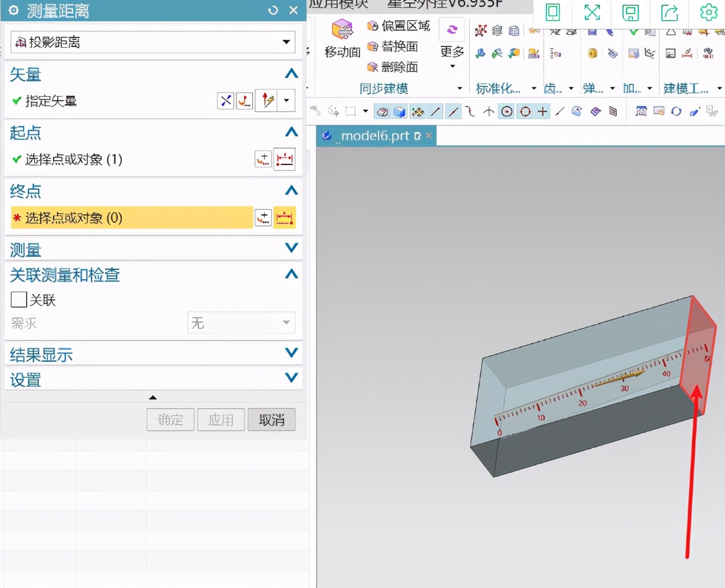Click the solid body cube icon in selection bar
This screenshot has height=588, width=725.
click(x=400, y=111)
